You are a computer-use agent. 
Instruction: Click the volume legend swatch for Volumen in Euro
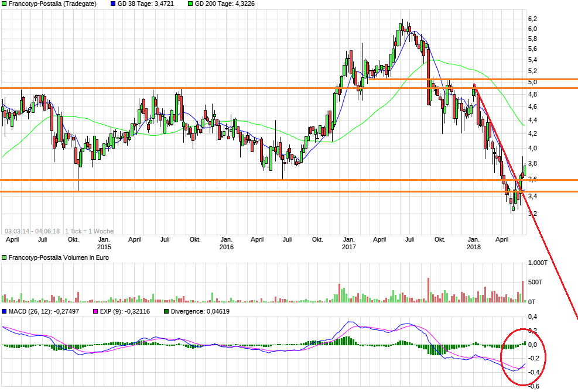point(4,257)
